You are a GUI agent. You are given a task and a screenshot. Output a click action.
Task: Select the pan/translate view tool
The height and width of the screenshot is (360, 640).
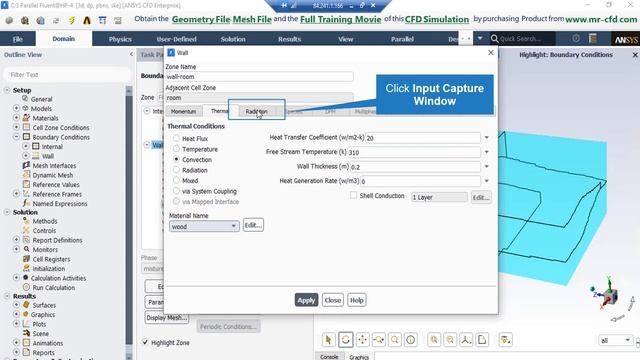(x=362, y=340)
